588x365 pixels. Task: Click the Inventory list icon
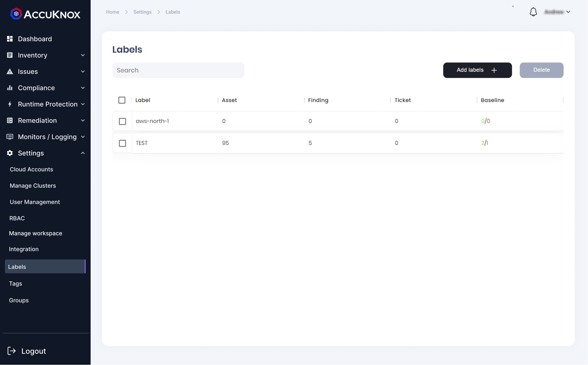point(10,55)
